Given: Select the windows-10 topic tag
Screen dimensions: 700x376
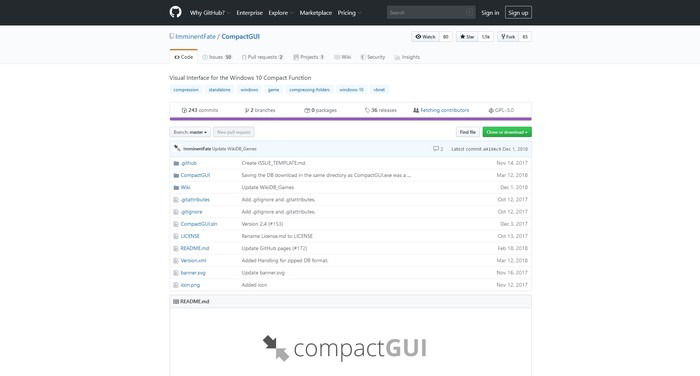Looking at the screenshot, I should pyautogui.click(x=351, y=90).
